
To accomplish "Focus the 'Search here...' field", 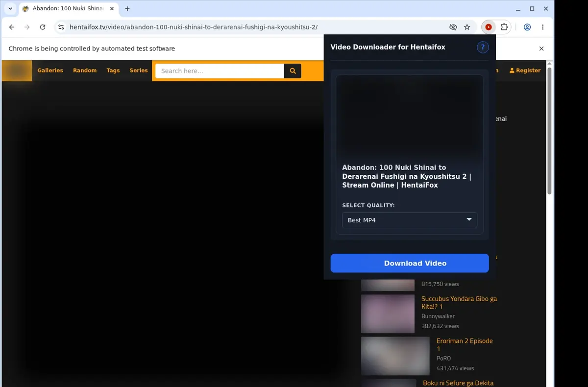I will point(220,71).
